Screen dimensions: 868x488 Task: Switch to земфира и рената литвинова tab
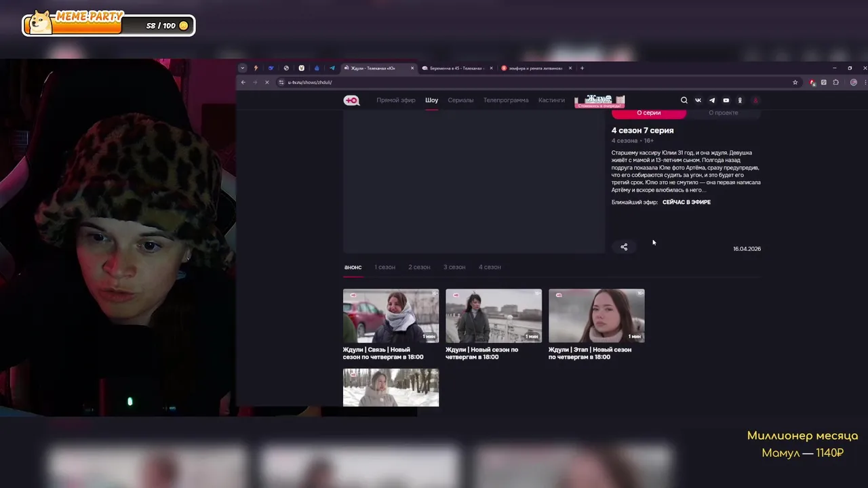536,68
